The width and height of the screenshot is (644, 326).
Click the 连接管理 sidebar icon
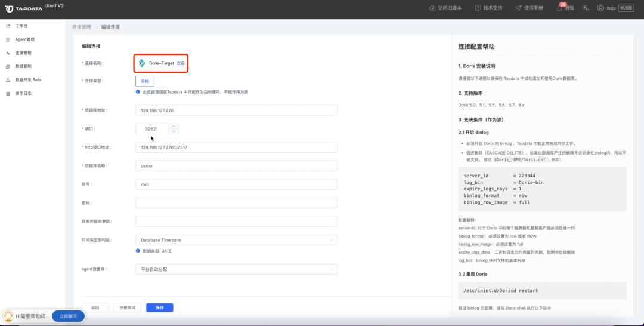coord(8,53)
